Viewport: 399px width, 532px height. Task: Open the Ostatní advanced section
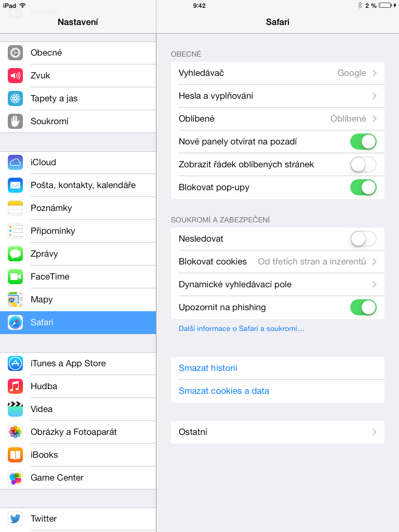[277, 432]
